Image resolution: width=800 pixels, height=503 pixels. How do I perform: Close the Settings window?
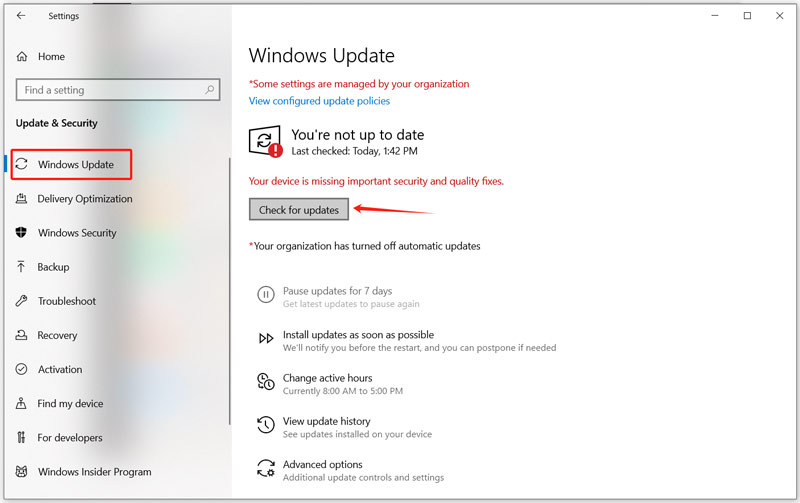click(x=780, y=16)
